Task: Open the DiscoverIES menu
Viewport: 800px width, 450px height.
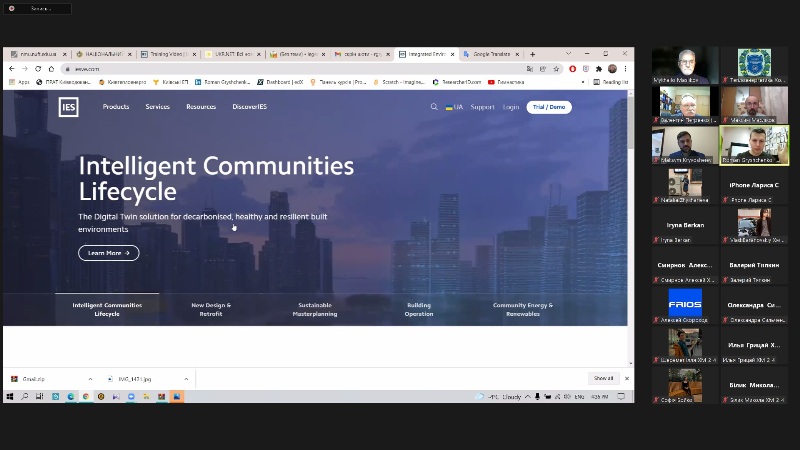Action: point(249,107)
